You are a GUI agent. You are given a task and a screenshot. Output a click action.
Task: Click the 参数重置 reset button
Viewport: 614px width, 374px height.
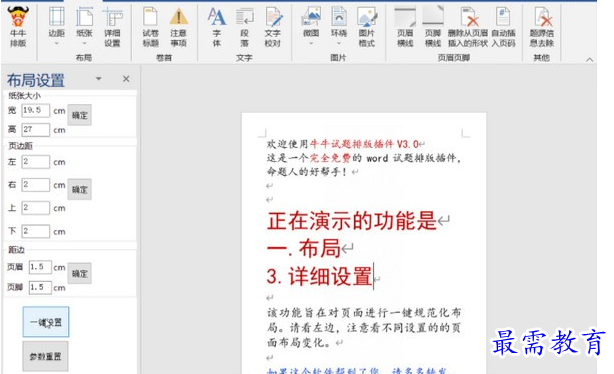coord(45,356)
